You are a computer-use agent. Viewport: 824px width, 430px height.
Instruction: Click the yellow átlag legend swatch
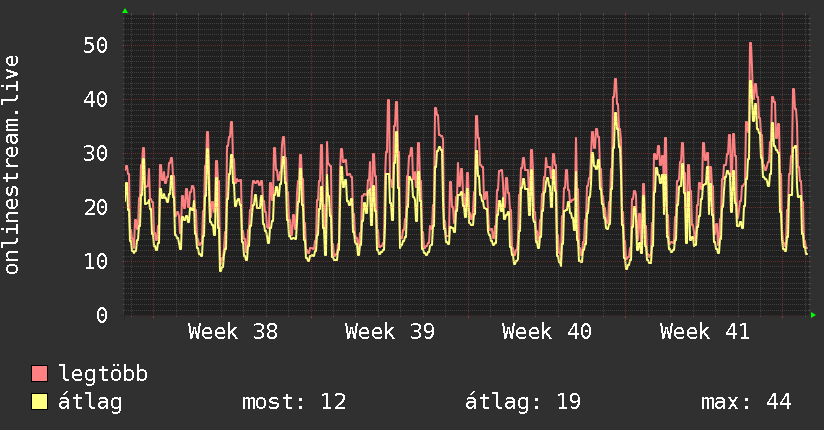[x=39, y=402]
